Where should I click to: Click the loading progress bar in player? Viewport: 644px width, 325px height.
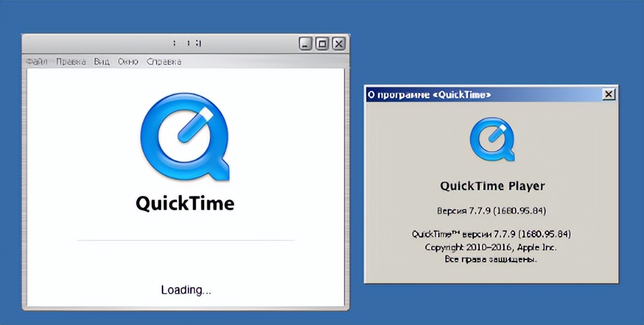(x=186, y=240)
